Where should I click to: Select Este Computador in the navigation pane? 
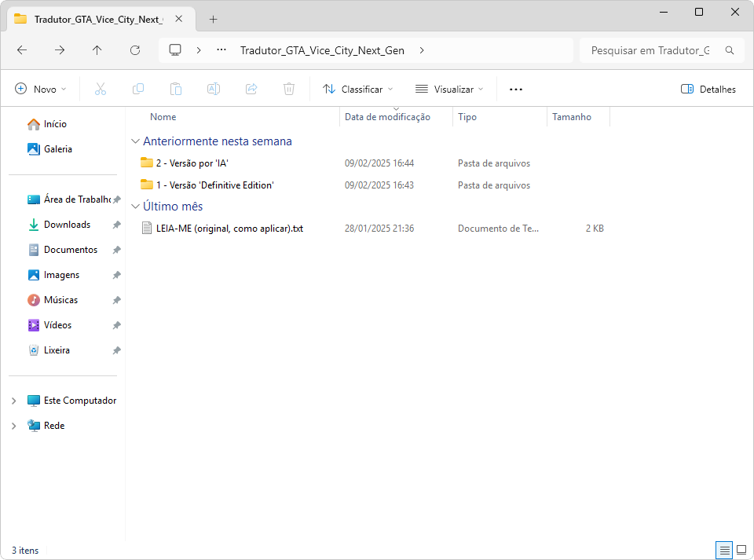(71, 401)
